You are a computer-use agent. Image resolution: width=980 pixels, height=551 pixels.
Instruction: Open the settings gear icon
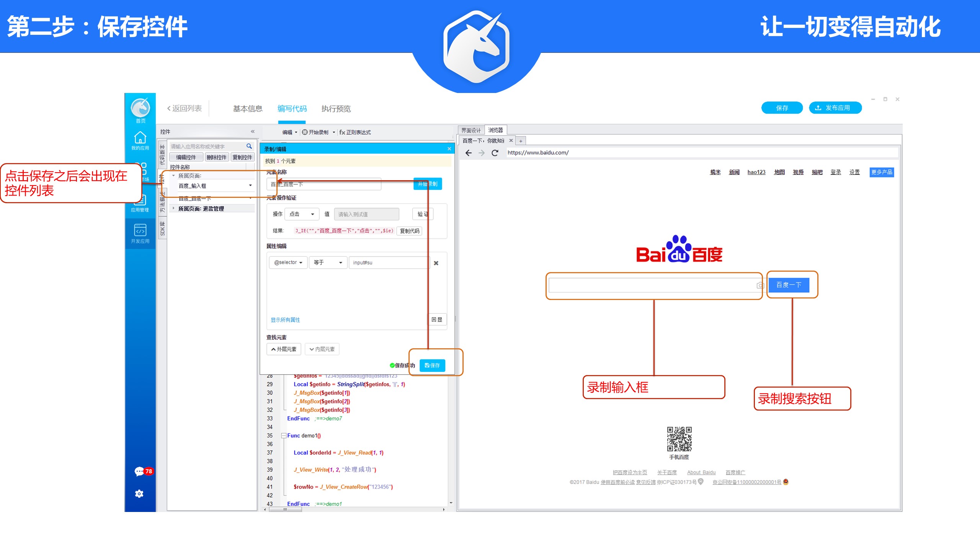click(x=139, y=494)
